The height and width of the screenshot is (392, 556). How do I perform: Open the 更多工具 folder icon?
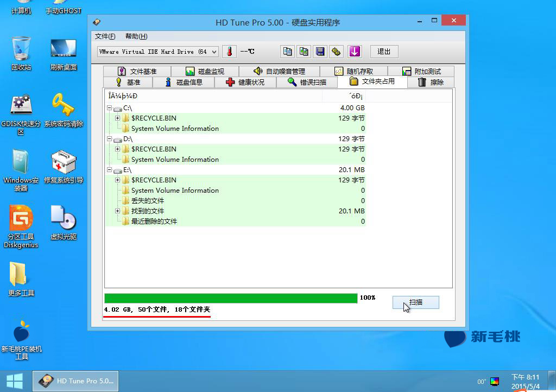[21, 279]
